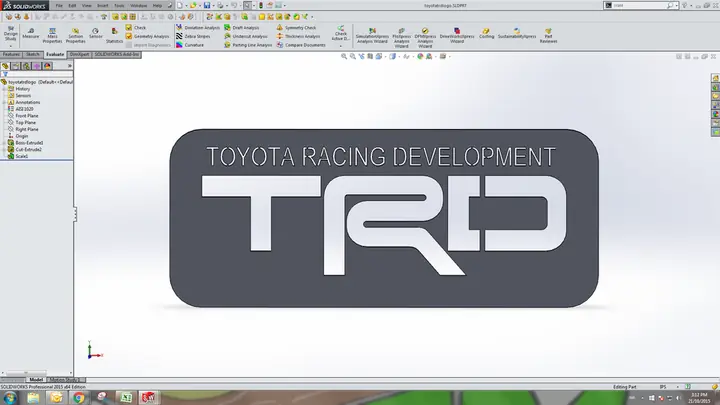Select the Model tab at bottom

tap(36, 380)
